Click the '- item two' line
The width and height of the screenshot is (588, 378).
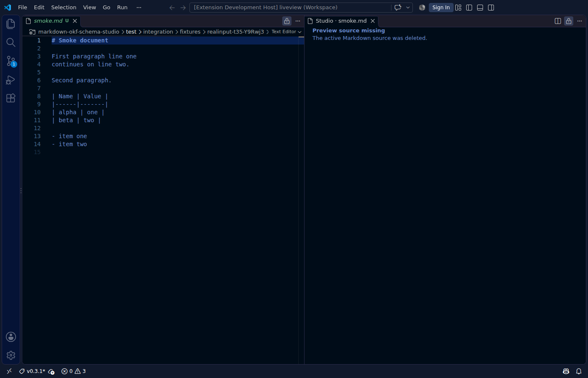[x=69, y=144]
